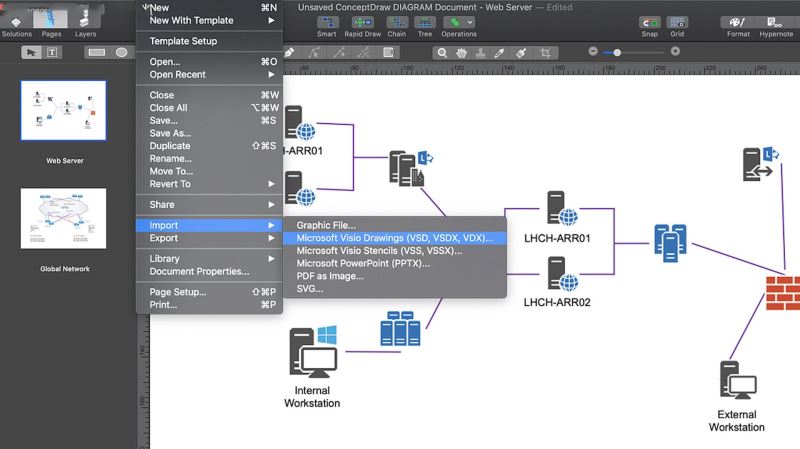This screenshot has height=449, width=800.
Task: Expand the Import submenu
Action: coord(210,226)
